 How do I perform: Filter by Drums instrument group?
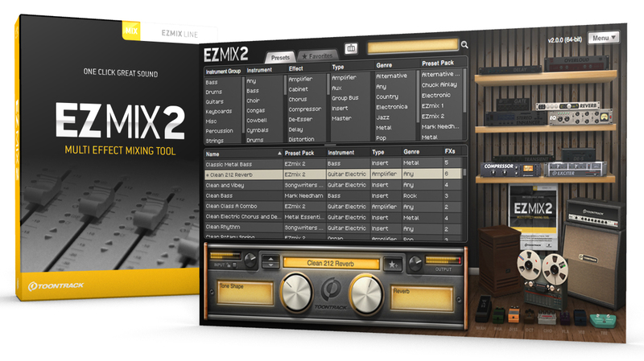pyautogui.click(x=214, y=92)
